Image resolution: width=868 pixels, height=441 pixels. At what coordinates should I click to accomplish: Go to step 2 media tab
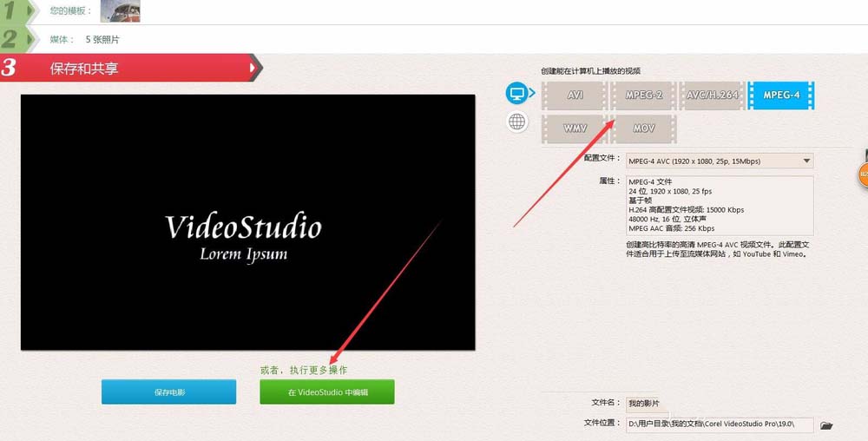pos(16,39)
